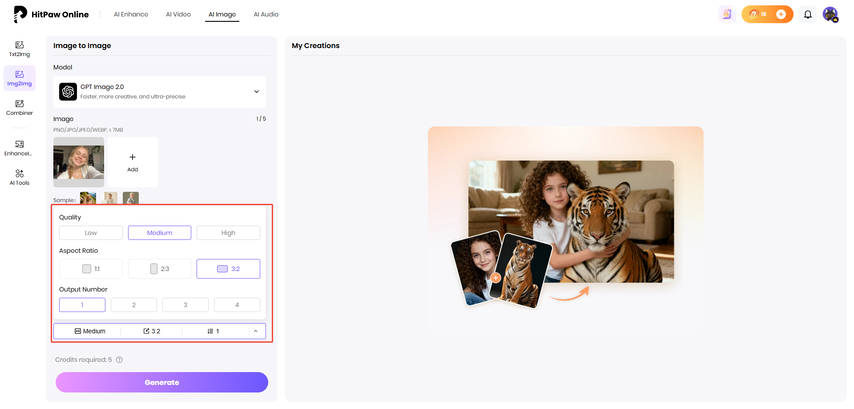Select Low quality option
Screen dimensions: 854x409
(x=91, y=233)
